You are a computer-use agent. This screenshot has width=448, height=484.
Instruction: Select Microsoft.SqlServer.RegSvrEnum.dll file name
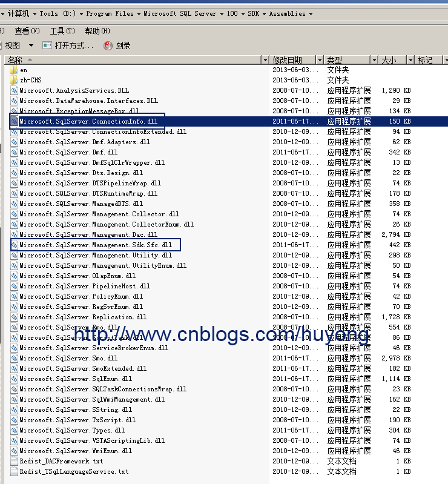tap(81, 307)
